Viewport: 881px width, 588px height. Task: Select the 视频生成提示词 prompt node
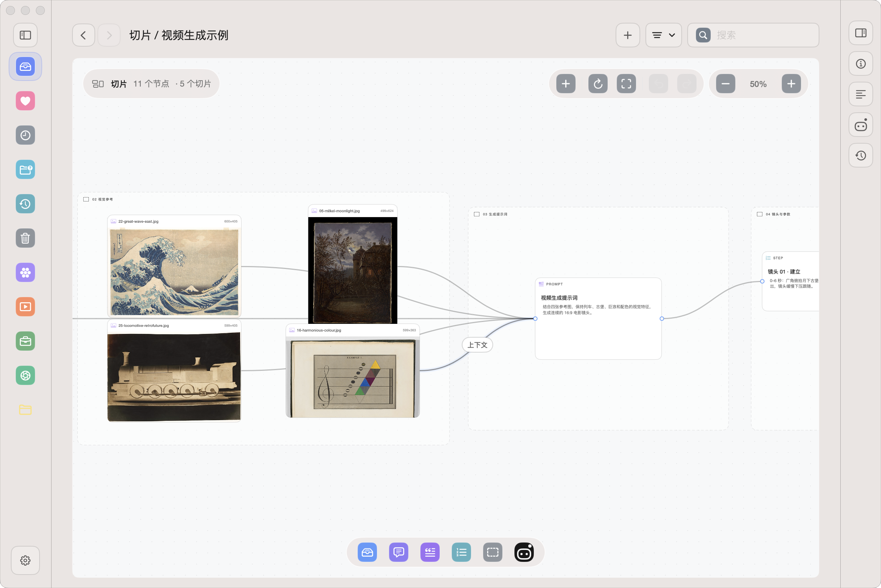(598, 319)
